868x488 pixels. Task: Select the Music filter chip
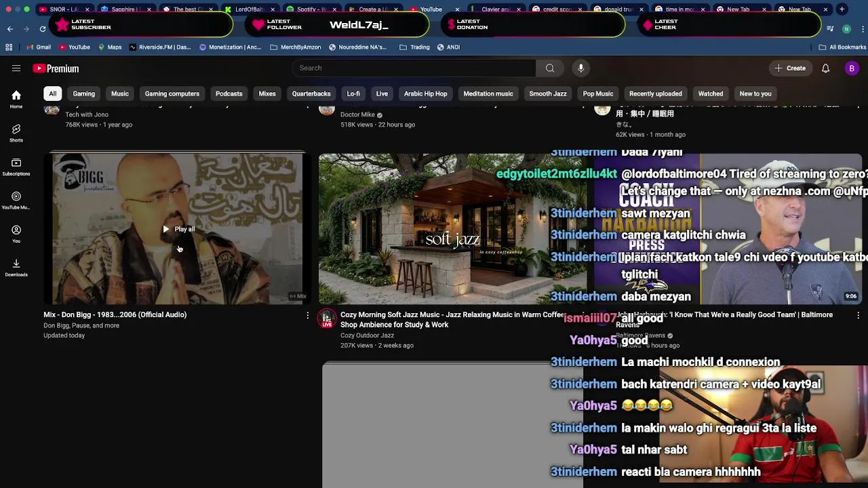tap(120, 94)
